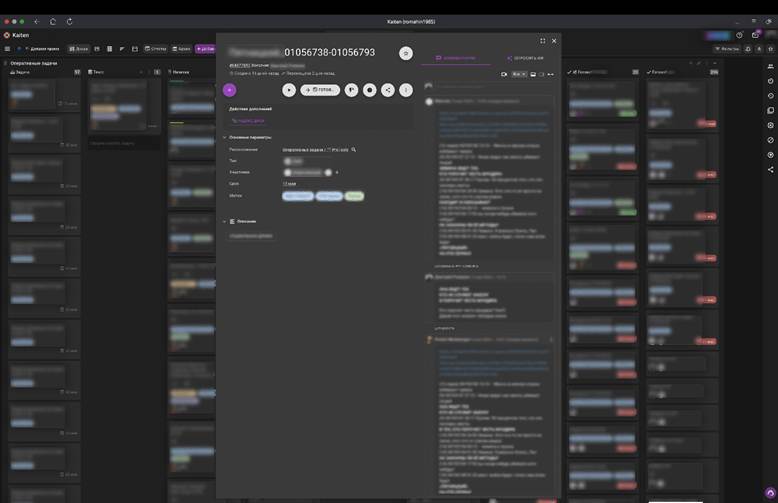Collapse the main parameters section
Viewport: 778px width, 503px height.
click(x=224, y=137)
